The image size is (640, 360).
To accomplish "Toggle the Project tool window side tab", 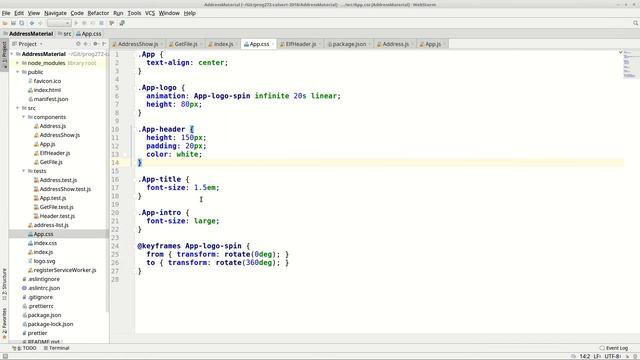I will pos(4,55).
